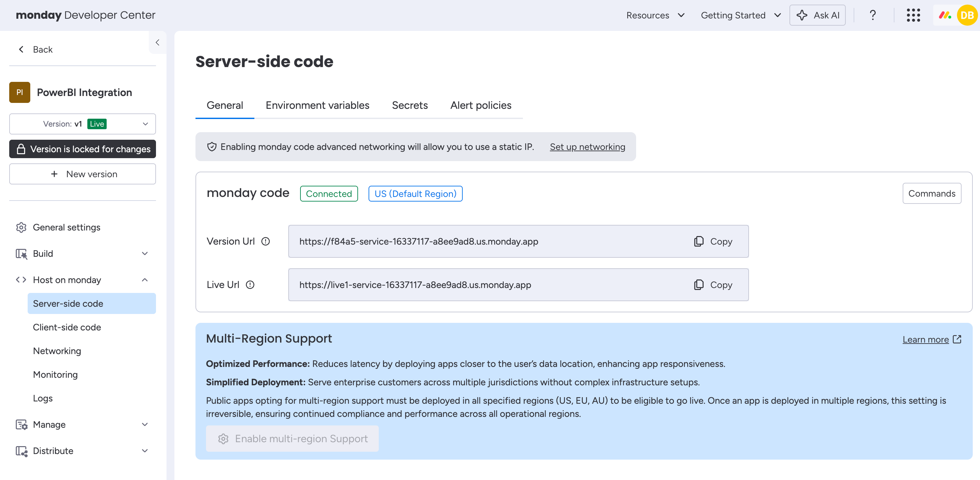The width and height of the screenshot is (980, 480).
Task: Open the apps grid menu icon
Action: point(913,15)
